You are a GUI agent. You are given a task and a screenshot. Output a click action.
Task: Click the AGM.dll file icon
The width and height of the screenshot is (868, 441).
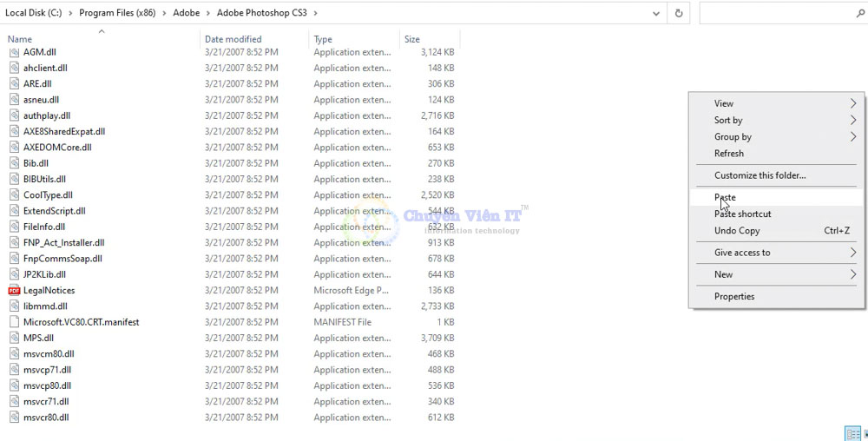(x=14, y=52)
